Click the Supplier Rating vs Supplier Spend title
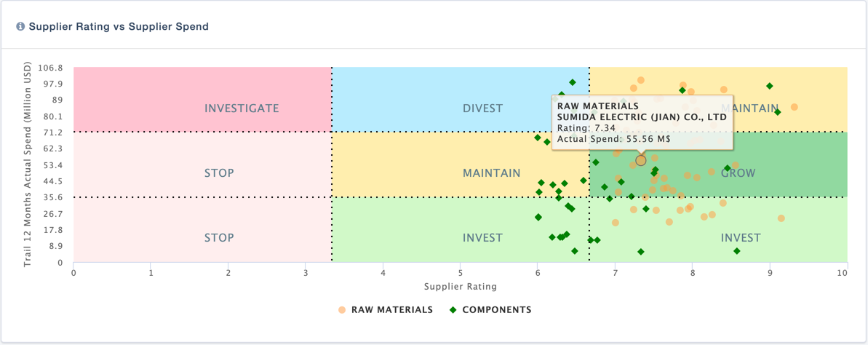This screenshot has height=345, width=868. (x=119, y=26)
